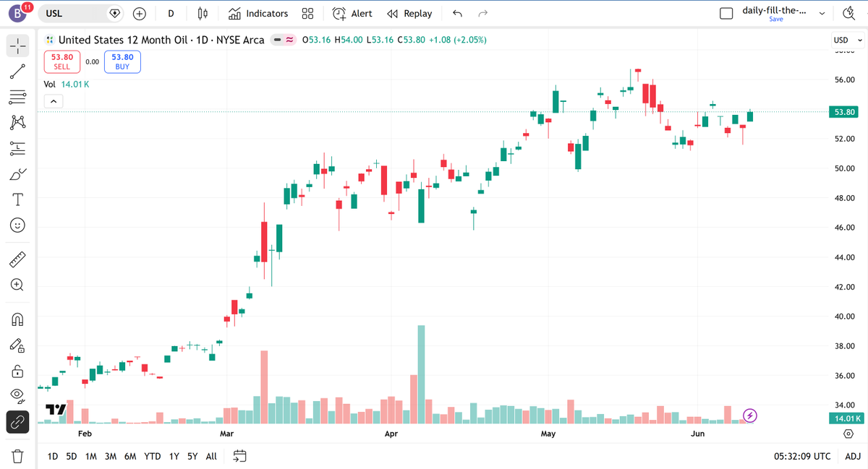This screenshot has height=469, width=868.
Task: Select the crosshair cursor tool
Action: pos(18,46)
